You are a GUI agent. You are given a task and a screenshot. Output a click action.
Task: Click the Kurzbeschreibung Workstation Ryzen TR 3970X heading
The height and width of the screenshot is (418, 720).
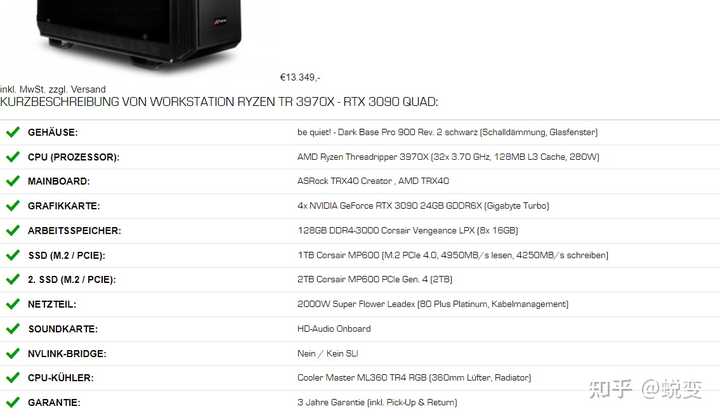point(219,102)
